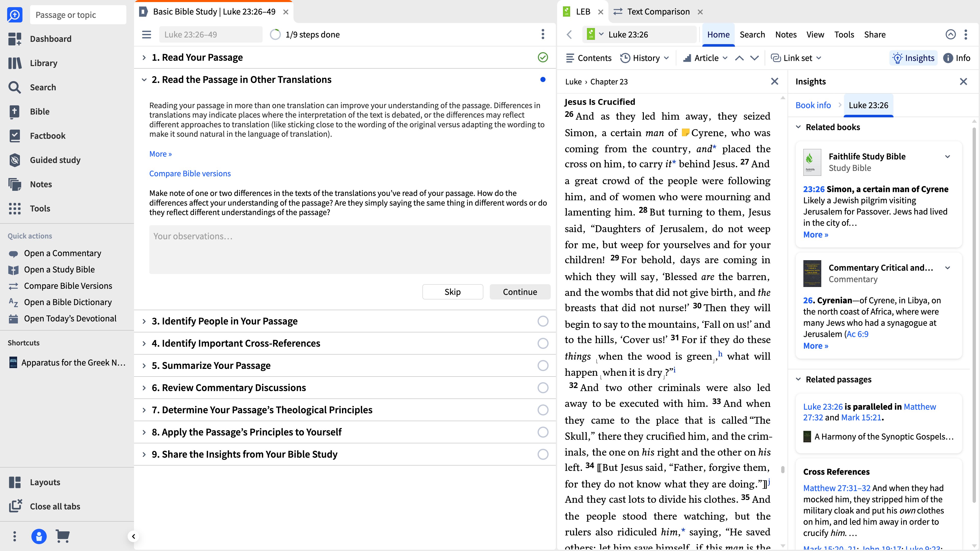Click the yellow note marker before Cyrene
Viewport: 980px width, 551px height.
[x=685, y=133]
